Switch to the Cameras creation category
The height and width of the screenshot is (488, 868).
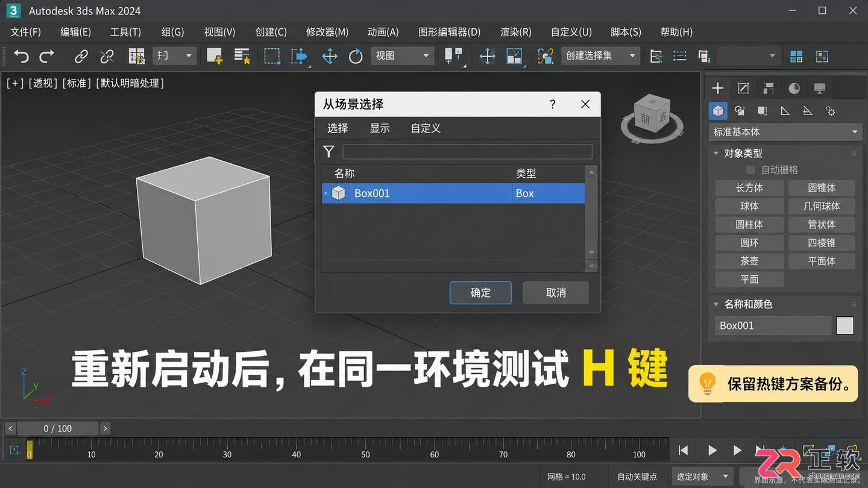tap(785, 111)
